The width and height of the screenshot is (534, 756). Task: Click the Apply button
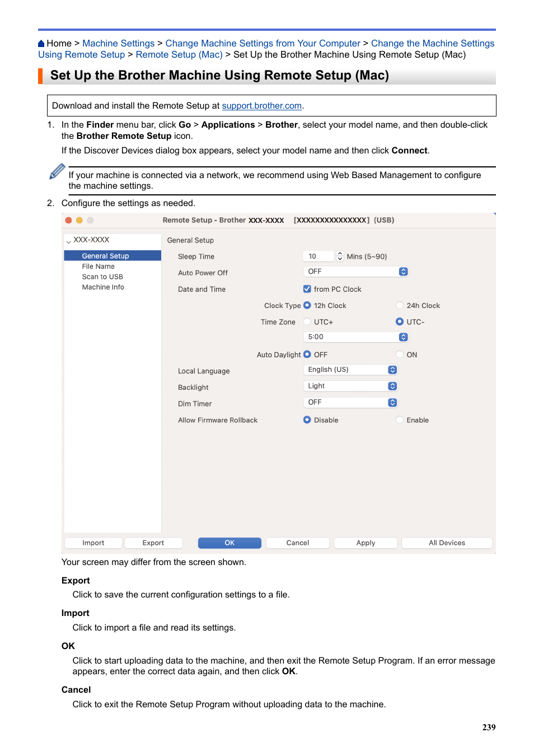pos(366,543)
